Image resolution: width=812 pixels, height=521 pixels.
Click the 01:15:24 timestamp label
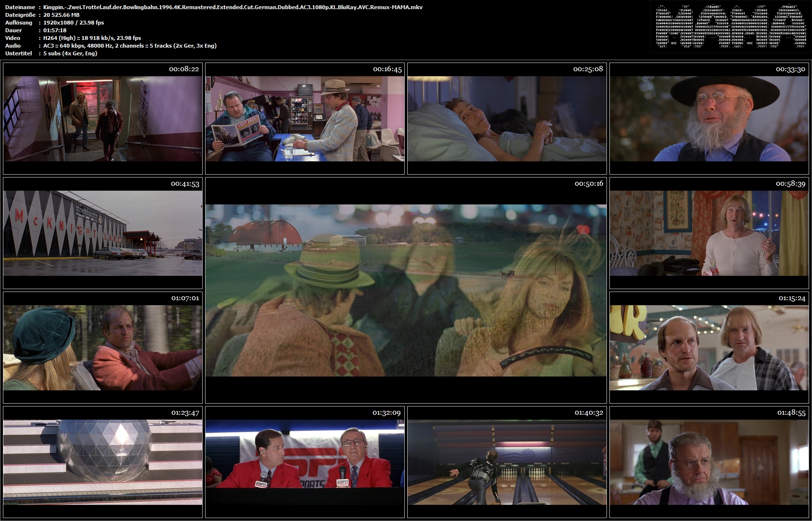pos(792,298)
